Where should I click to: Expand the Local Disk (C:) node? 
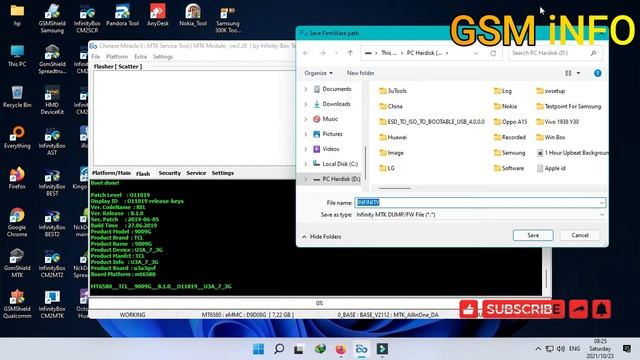point(306,164)
